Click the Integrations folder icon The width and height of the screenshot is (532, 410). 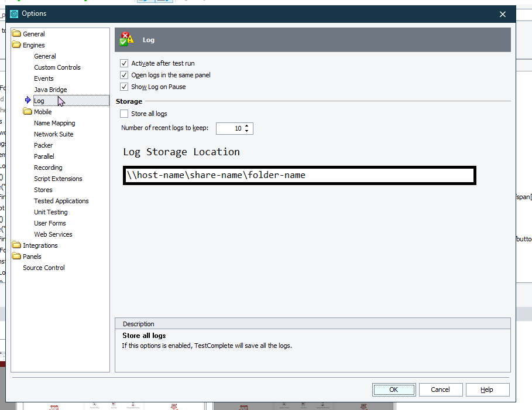point(16,245)
